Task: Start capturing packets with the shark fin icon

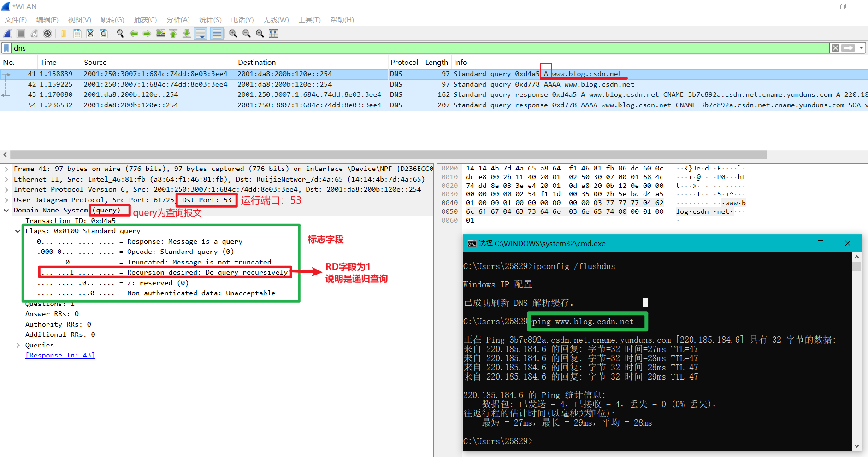Action: 8,34
